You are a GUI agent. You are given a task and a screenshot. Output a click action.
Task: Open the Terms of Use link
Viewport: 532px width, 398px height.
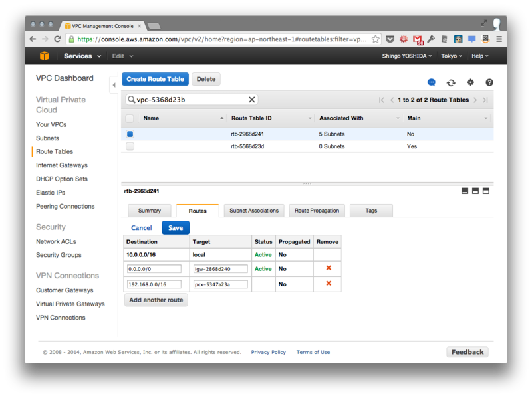[313, 352]
